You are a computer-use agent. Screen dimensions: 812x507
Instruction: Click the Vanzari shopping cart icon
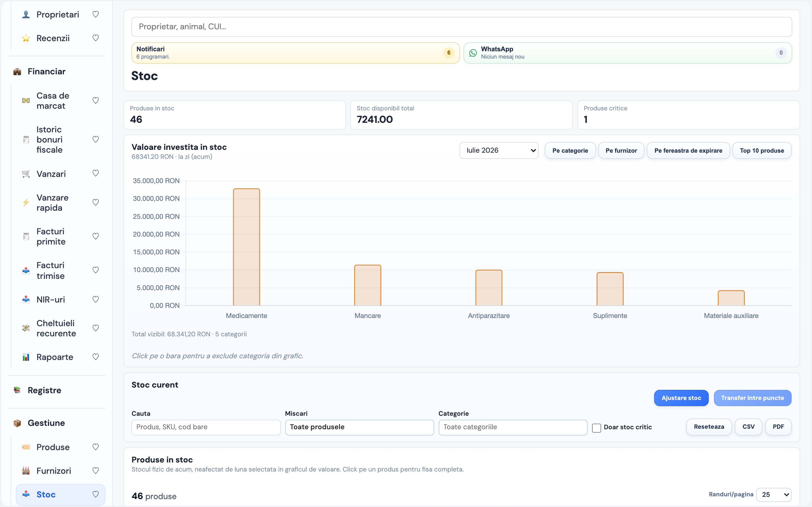[26, 174]
